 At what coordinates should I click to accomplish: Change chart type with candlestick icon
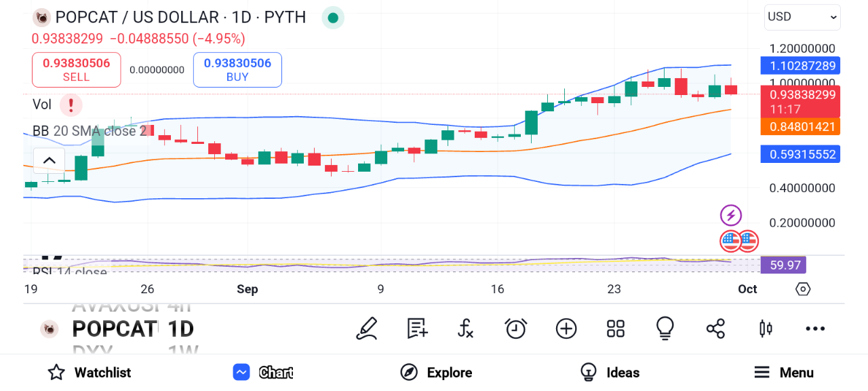pos(766,329)
